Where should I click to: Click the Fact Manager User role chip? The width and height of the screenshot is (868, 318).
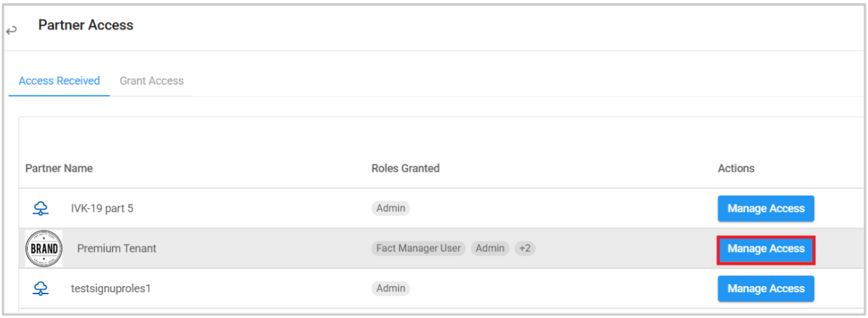tap(419, 249)
